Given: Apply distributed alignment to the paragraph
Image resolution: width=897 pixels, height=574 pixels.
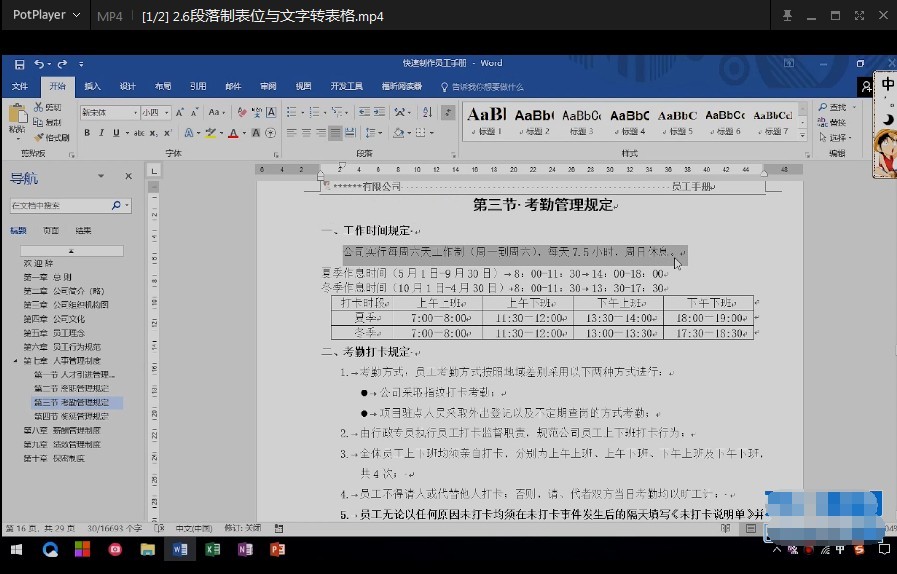Looking at the screenshot, I should tap(350, 133).
